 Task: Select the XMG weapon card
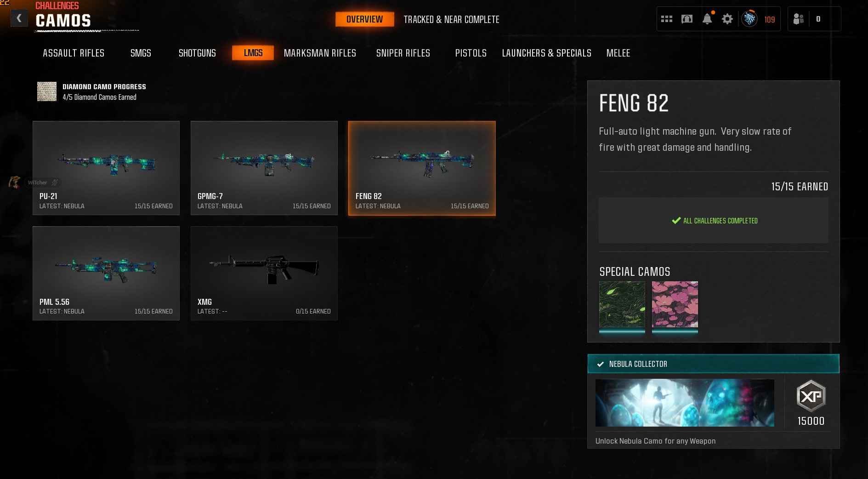(264, 273)
